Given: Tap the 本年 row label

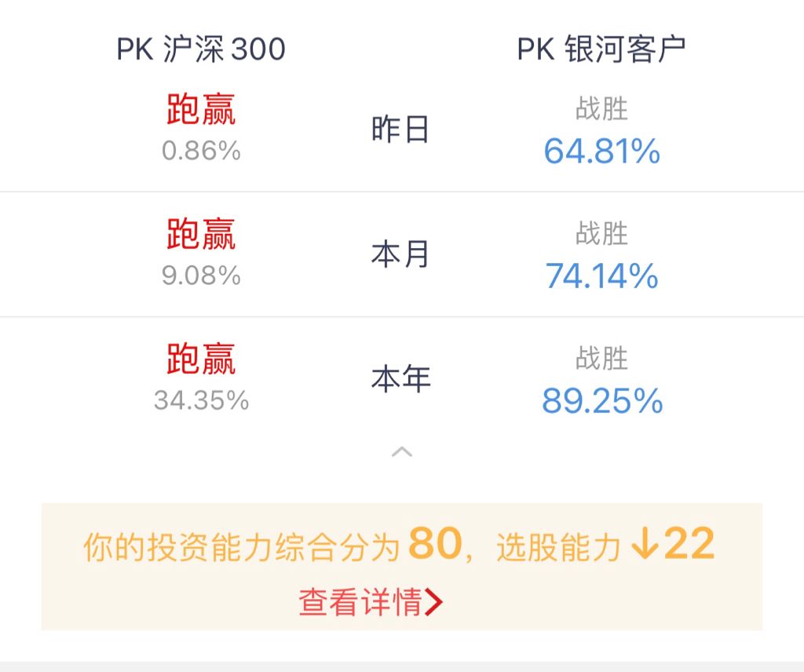Looking at the screenshot, I should (400, 380).
